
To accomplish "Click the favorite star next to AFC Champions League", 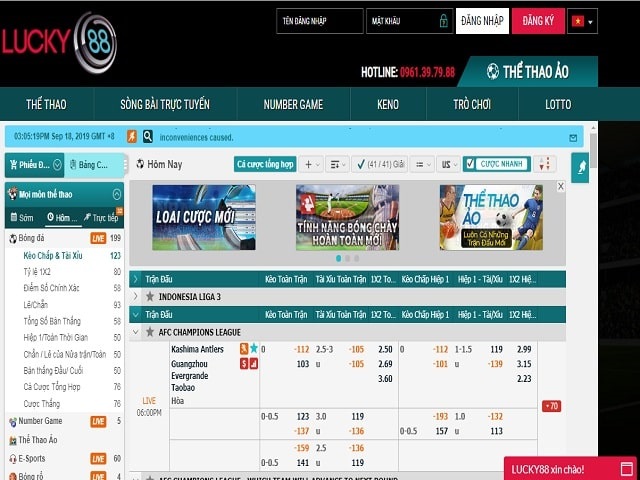I will (150, 332).
